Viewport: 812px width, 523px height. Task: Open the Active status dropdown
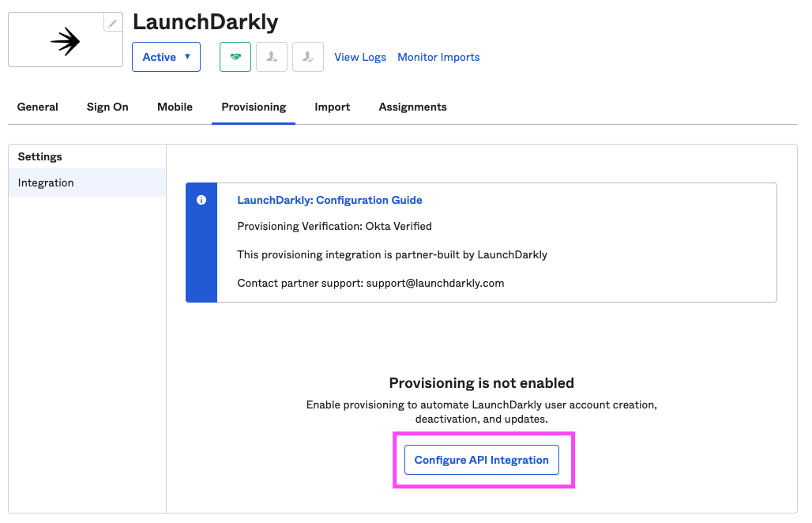[x=166, y=56]
